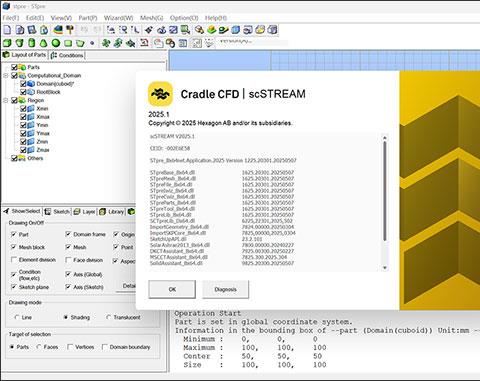480x381 pixels.
Task: Open the Help(H) menu
Action: tap(216, 18)
